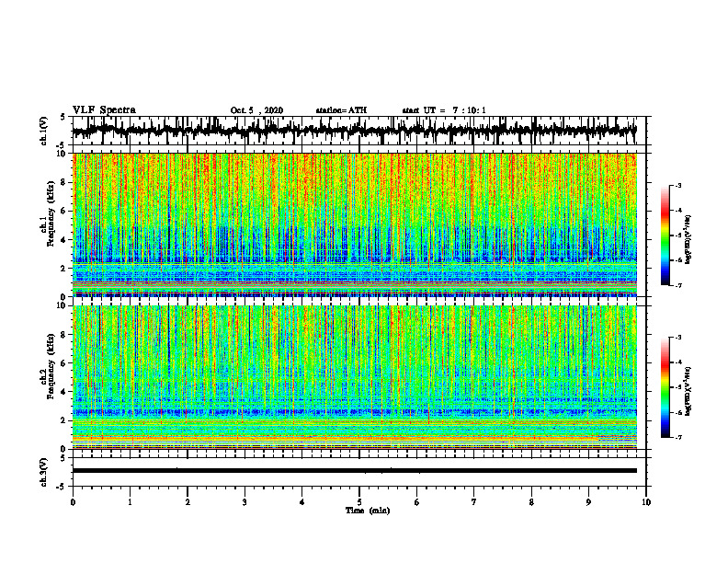Image resolution: width=728 pixels, height=563 pixels.
Task: Click time axis tick label "2"
Action: (188, 502)
